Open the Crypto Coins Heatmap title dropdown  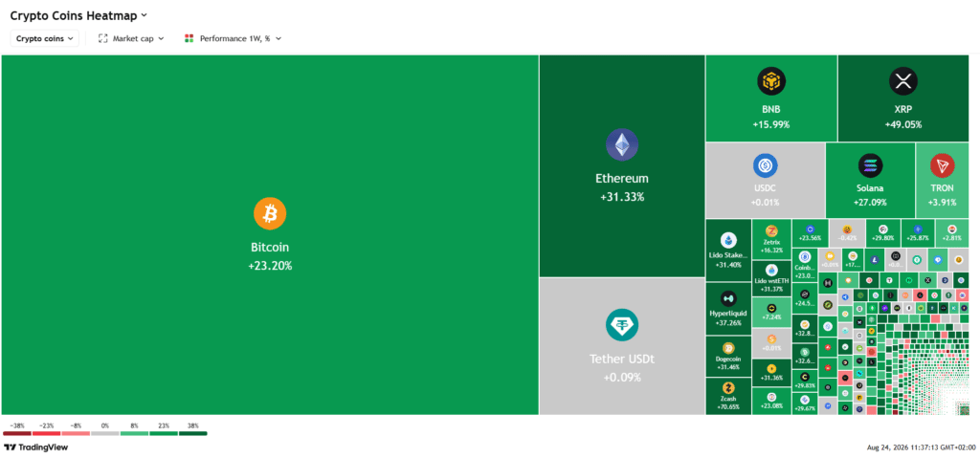pyautogui.click(x=78, y=15)
